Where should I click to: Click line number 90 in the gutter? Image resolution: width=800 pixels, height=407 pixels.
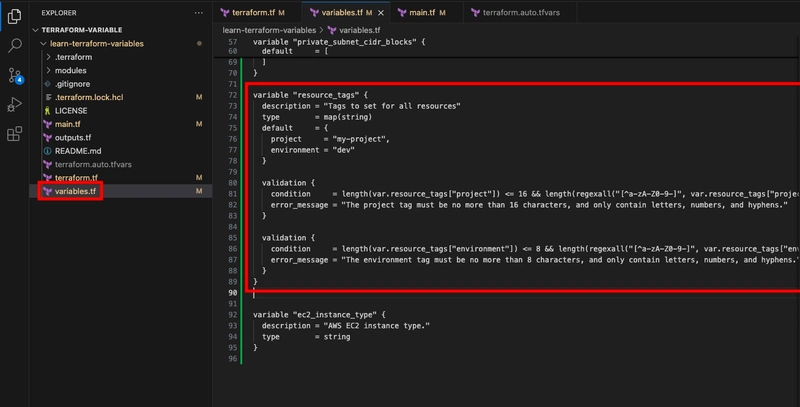233,293
